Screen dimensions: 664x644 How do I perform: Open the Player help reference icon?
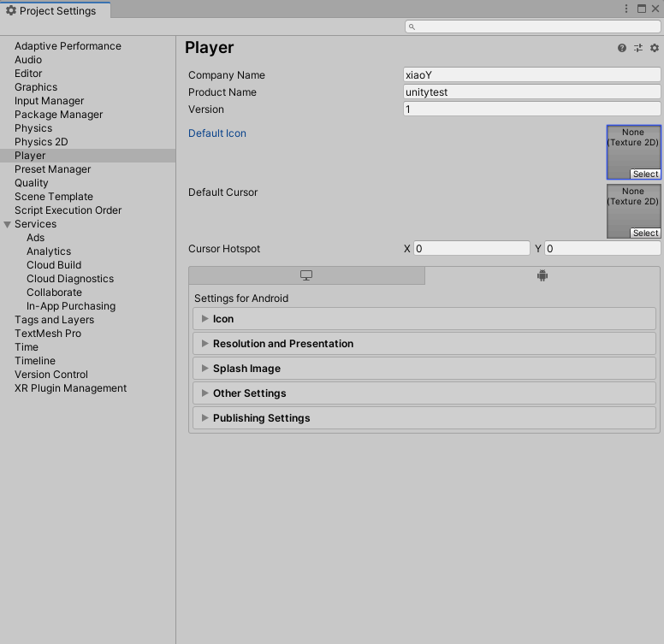[x=622, y=48]
